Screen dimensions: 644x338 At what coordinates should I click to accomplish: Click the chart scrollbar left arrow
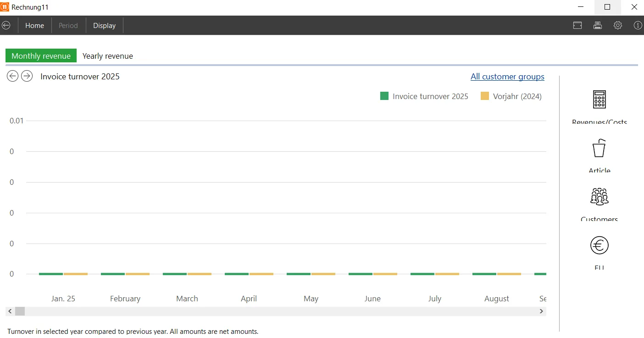coord(10,311)
